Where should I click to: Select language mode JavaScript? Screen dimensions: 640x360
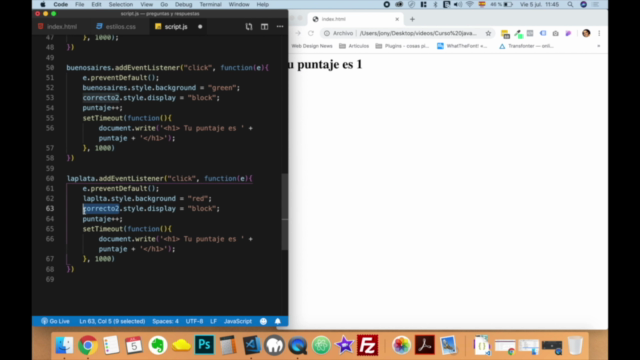pos(238,321)
